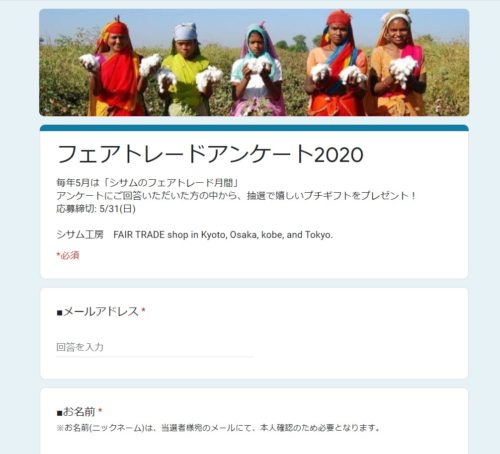This screenshot has height=454, width=500.
Task: Click the 毎年5月は「シサムのフェアトレード月間」 line
Action: [147, 183]
